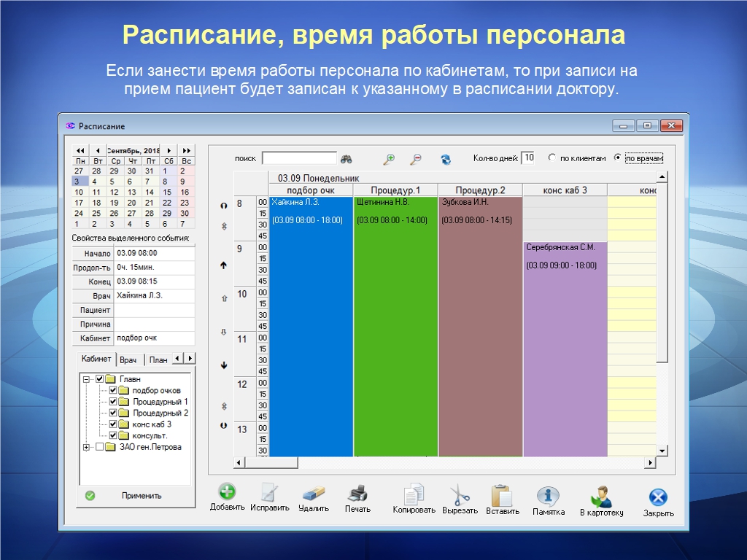747x560 pixels.
Task: Click the binoculars search icon
Action: click(347, 158)
